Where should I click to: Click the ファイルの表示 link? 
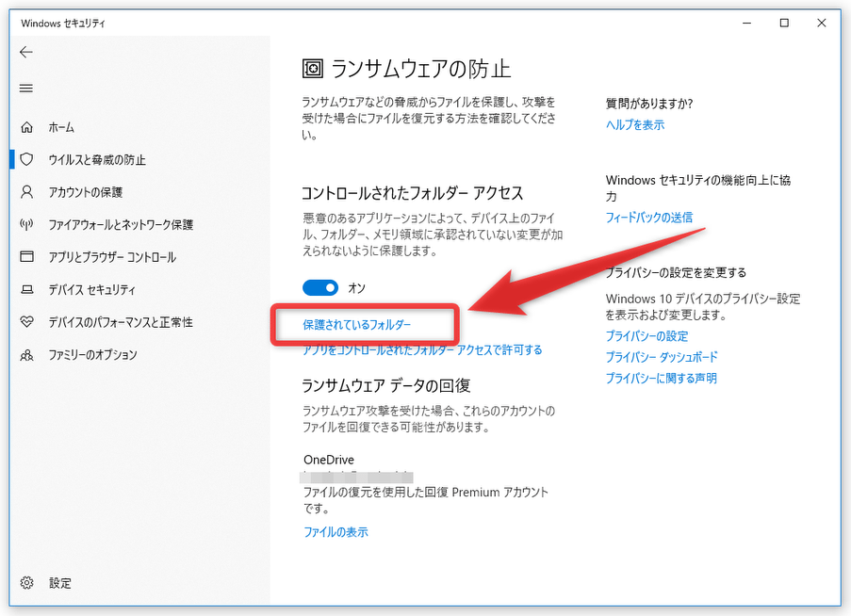(x=335, y=532)
